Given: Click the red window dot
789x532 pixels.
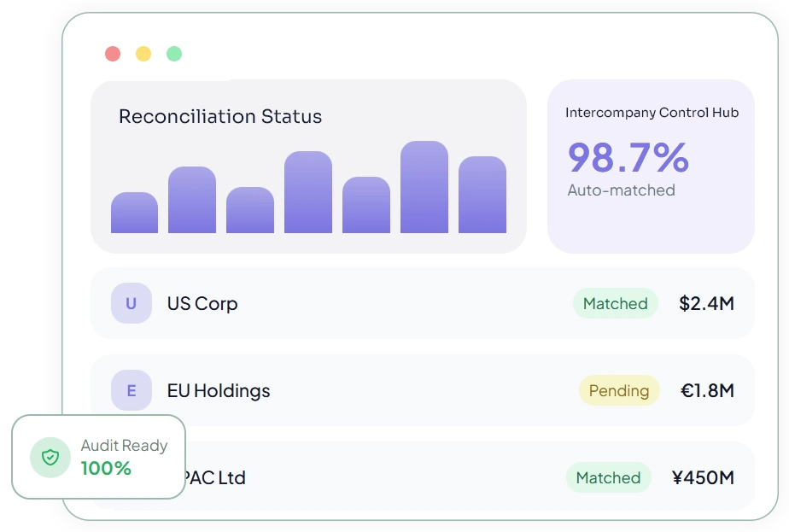Looking at the screenshot, I should click(113, 54).
